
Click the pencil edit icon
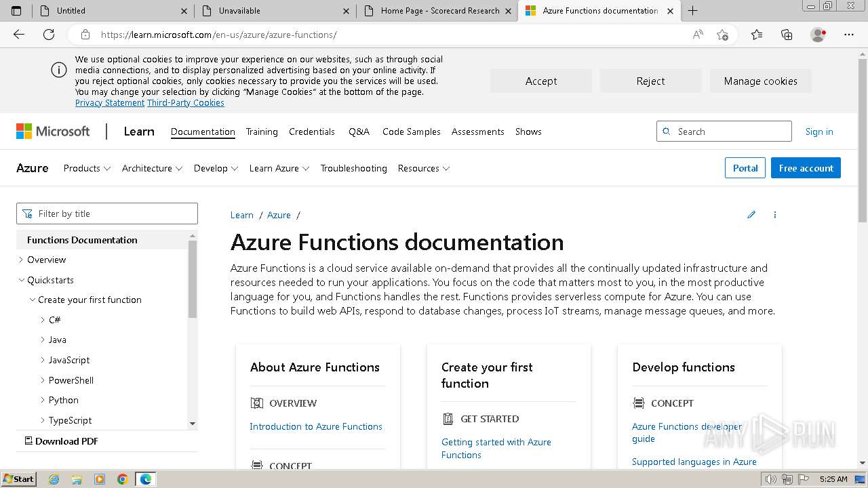(x=751, y=215)
